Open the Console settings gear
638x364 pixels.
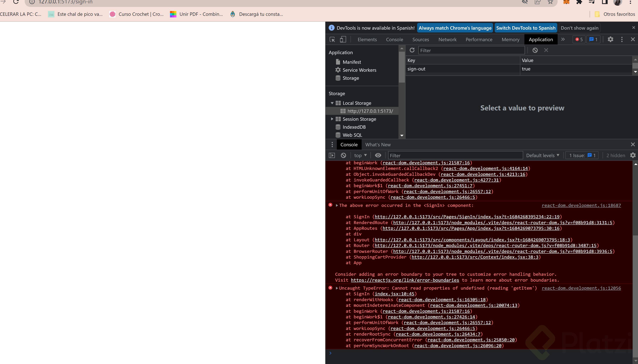pos(633,155)
